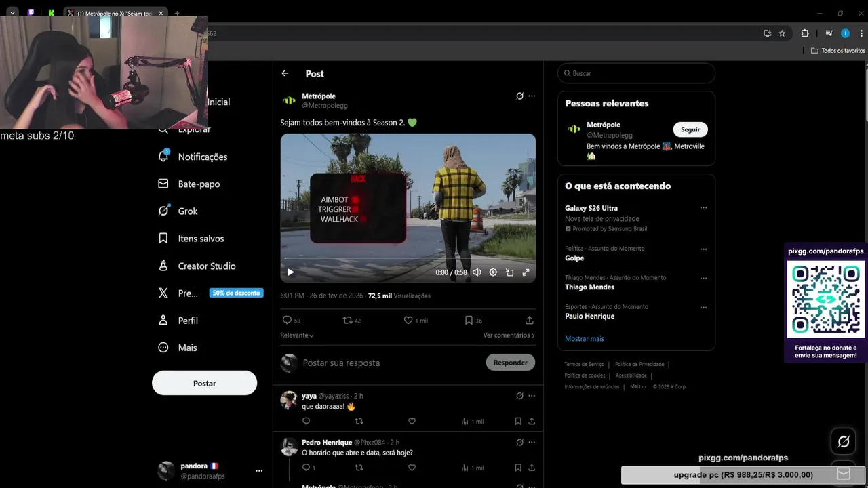The image size is (868, 488).
Task: Open pandora account options menu
Action: point(259,470)
